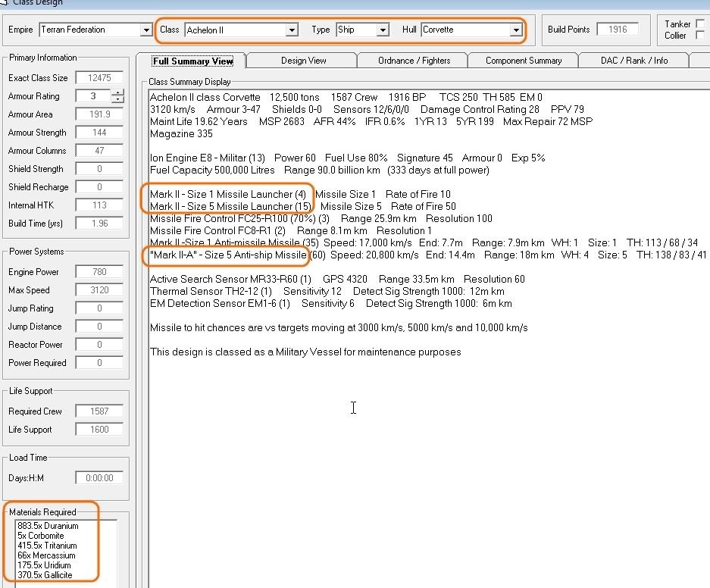
Task: Click the Active Search Sensor MR33-R60 line
Action: click(337, 280)
